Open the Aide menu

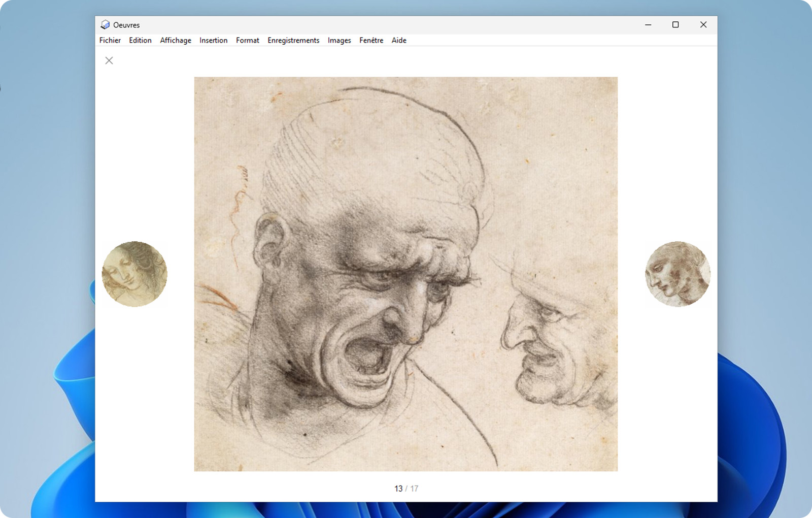click(399, 40)
